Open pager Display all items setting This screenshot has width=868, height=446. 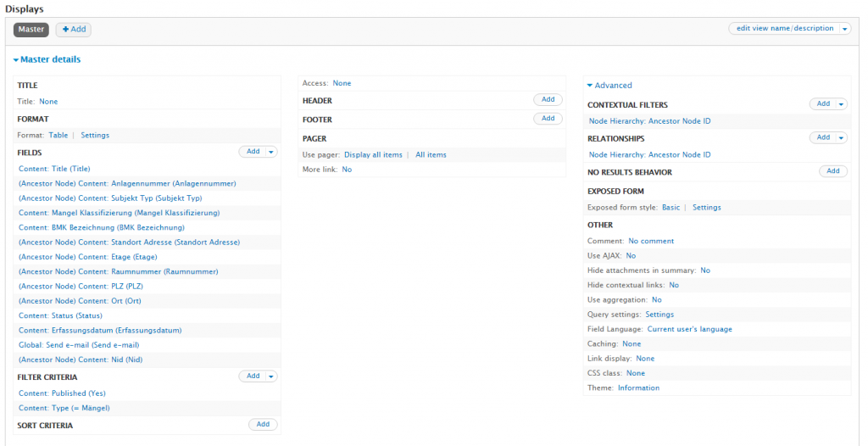coord(373,155)
